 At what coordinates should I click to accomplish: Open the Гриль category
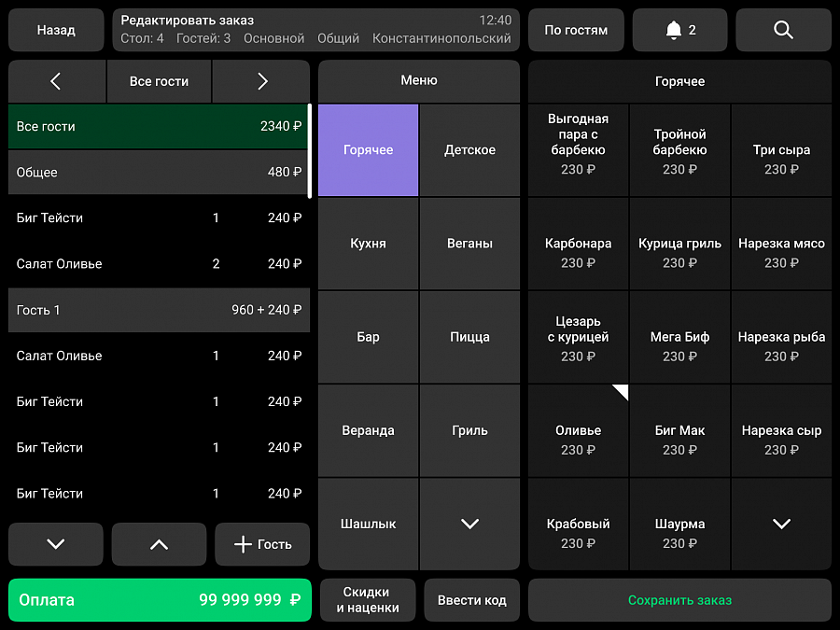pyautogui.click(x=469, y=430)
